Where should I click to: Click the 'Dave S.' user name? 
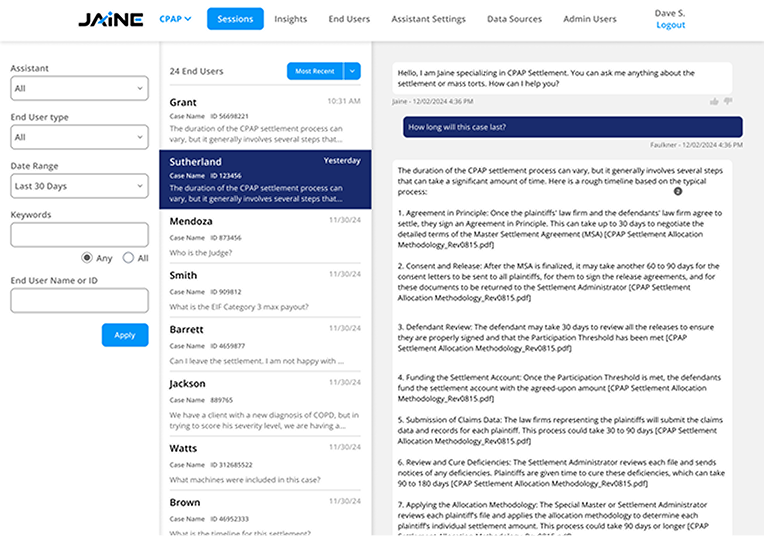tap(670, 13)
